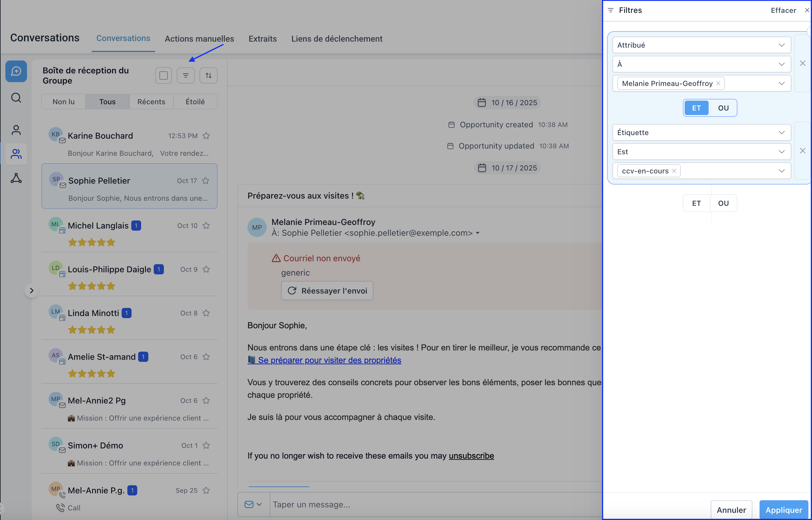
Task: Open the Se préparer pour visiter link
Action: pyautogui.click(x=329, y=360)
